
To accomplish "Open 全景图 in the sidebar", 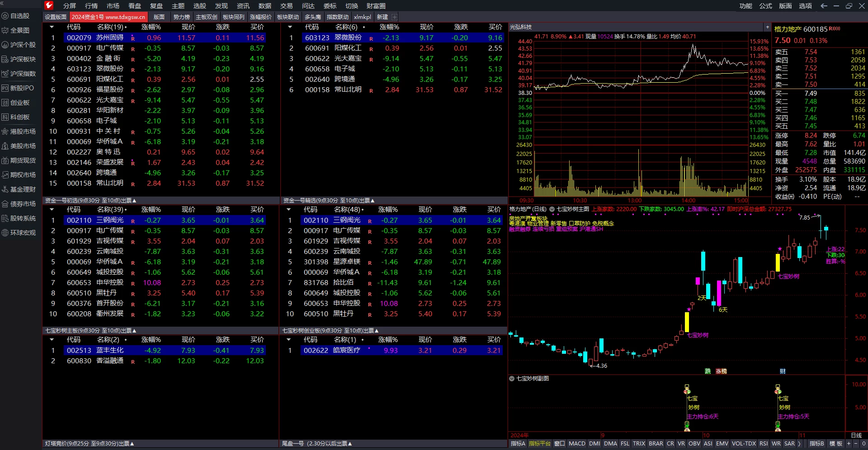I will pos(16,30).
